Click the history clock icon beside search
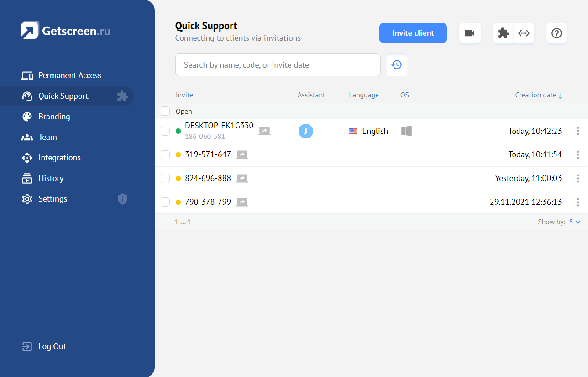 pos(397,65)
